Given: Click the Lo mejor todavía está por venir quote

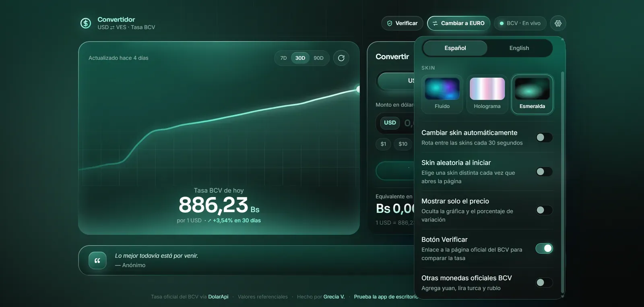Looking at the screenshot, I should (x=157, y=256).
